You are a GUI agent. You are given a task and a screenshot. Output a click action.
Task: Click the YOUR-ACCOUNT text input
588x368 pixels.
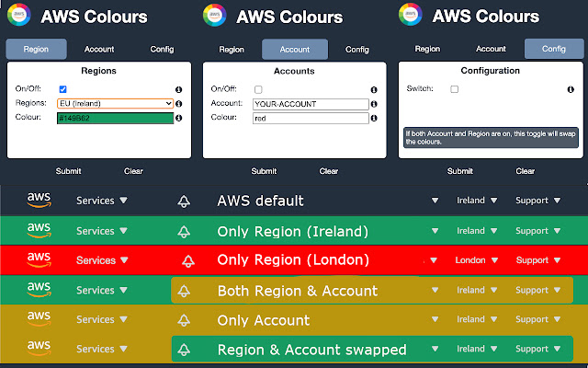(311, 104)
